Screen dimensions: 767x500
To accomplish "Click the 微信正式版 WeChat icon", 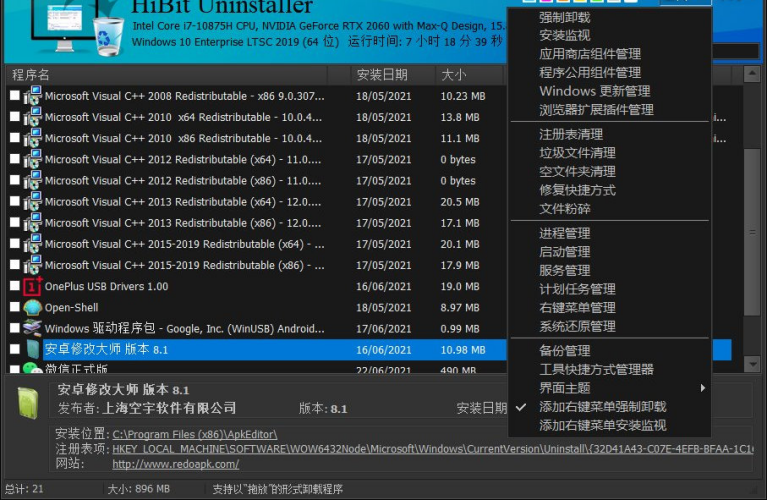I will (x=32, y=368).
